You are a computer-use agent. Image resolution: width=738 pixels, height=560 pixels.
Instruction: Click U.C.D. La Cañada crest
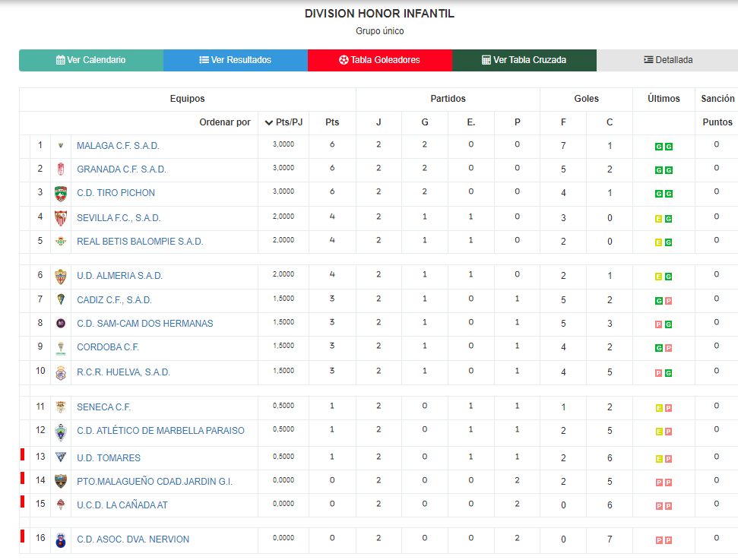pyautogui.click(x=61, y=505)
